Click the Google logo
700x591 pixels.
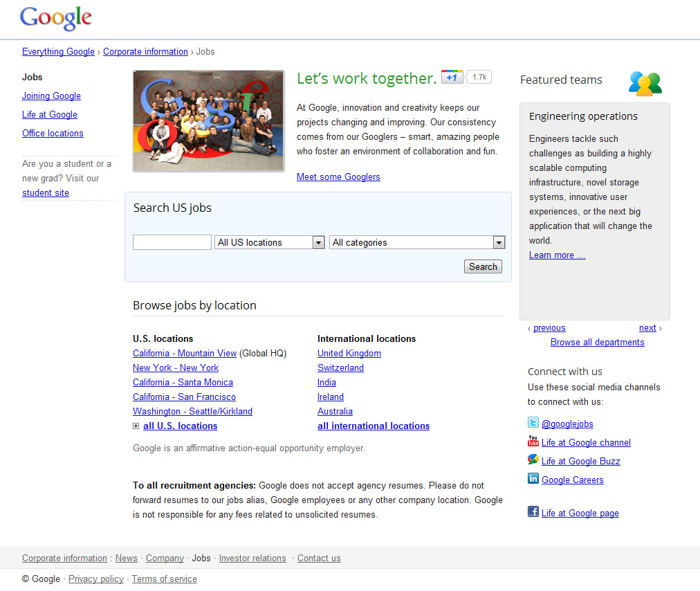pos(56,18)
